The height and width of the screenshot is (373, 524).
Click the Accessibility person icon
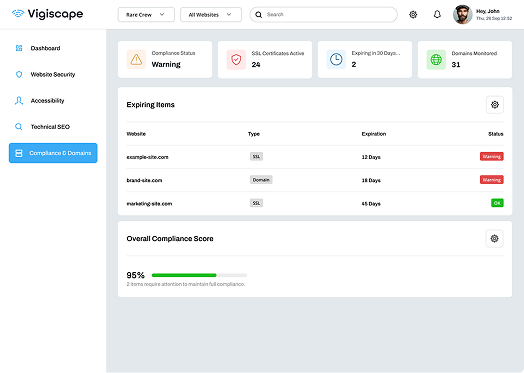tap(19, 101)
